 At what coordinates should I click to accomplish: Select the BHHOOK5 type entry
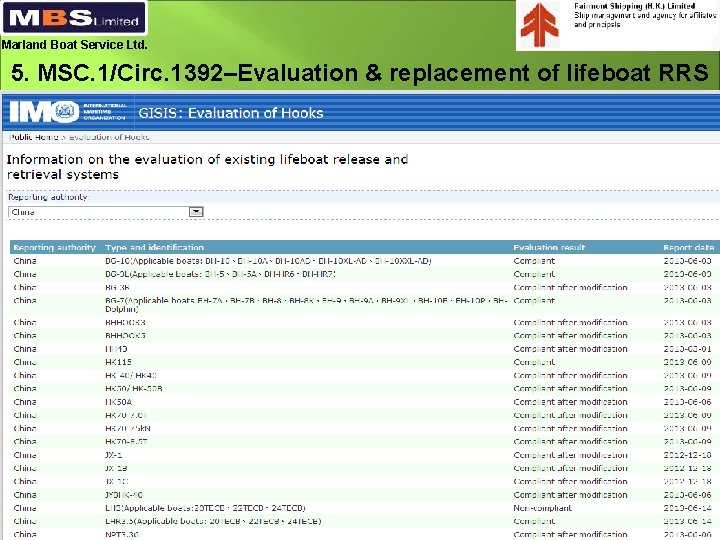(x=125, y=336)
